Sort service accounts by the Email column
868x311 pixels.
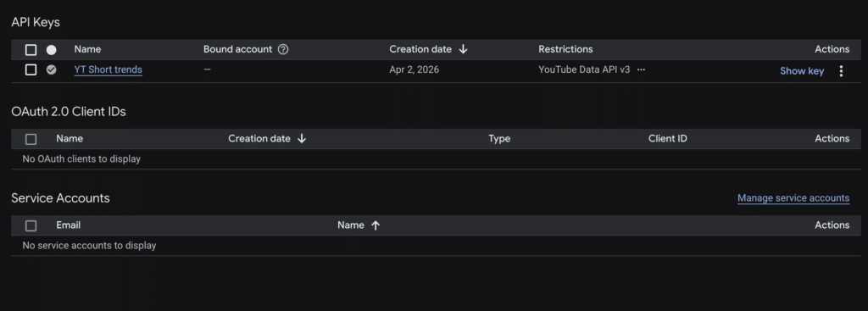68,225
